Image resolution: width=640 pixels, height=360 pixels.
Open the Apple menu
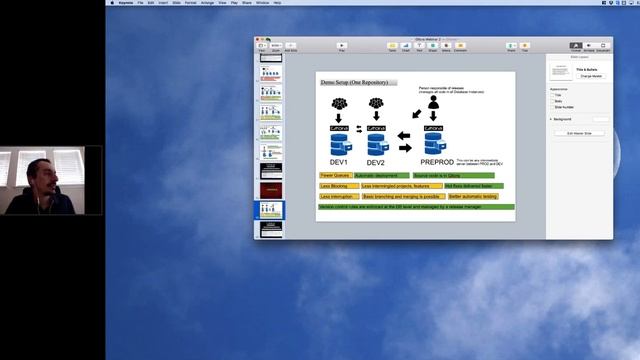click(x=112, y=2)
